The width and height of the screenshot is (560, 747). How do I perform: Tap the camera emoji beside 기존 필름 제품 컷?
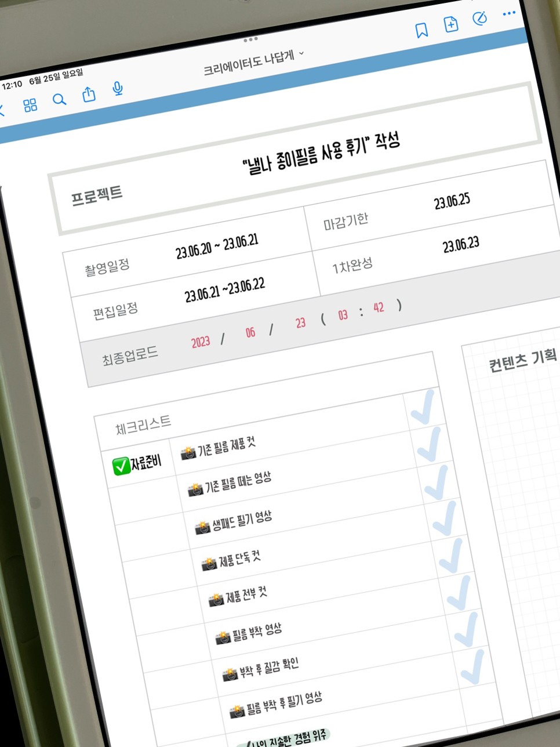(188, 454)
